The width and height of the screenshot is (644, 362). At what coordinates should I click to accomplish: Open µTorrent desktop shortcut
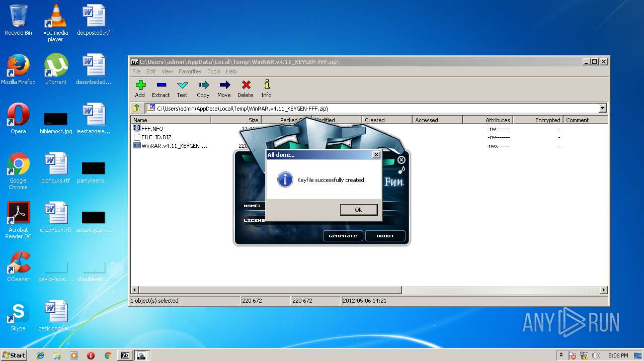55,69
